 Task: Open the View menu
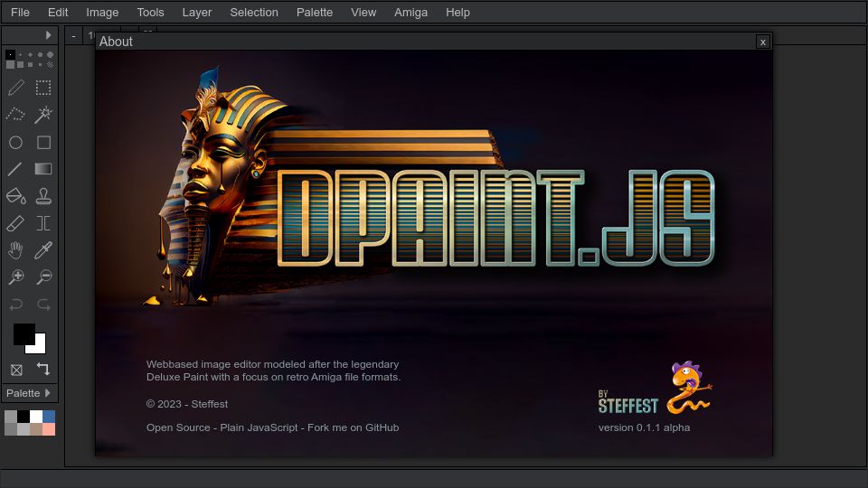coord(363,12)
